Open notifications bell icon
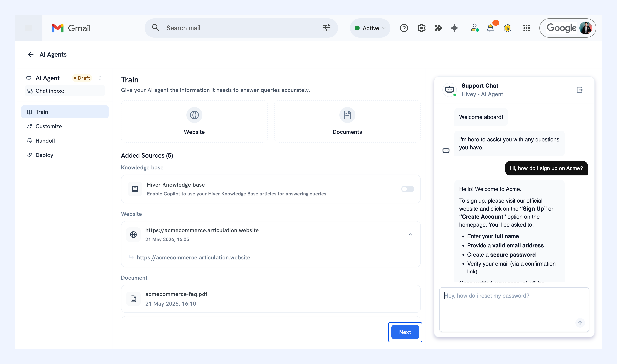 click(490, 28)
